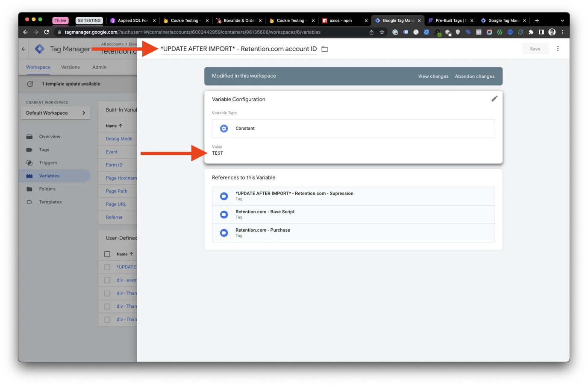
Task: Open the three-dot menu next to Save
Action: click(x=558, y=49)
